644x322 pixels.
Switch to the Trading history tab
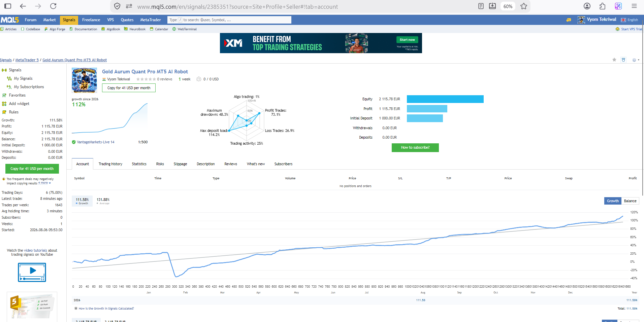tap(110, 164)
